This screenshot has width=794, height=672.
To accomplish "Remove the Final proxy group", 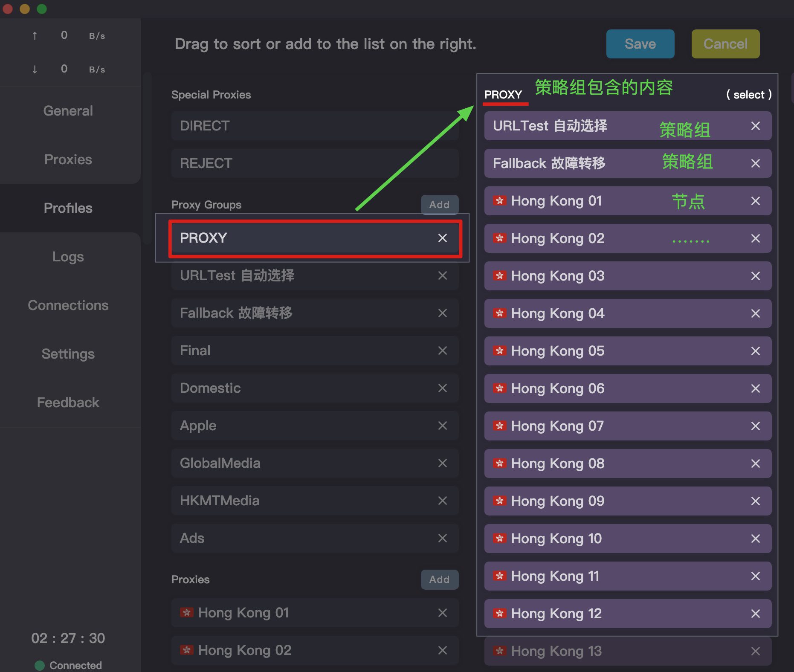I will pos(442,350).
